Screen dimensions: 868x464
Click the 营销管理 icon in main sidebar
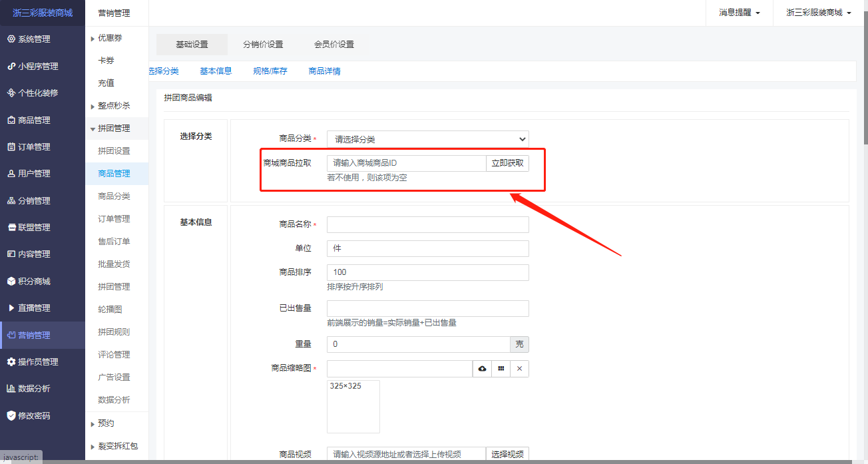(x=11, y=336)
